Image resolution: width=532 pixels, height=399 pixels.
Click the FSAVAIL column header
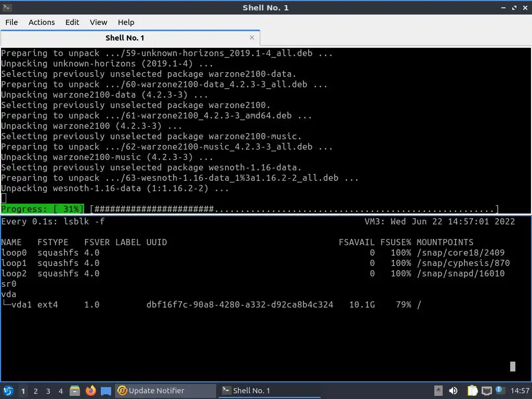tap(356, 242)
